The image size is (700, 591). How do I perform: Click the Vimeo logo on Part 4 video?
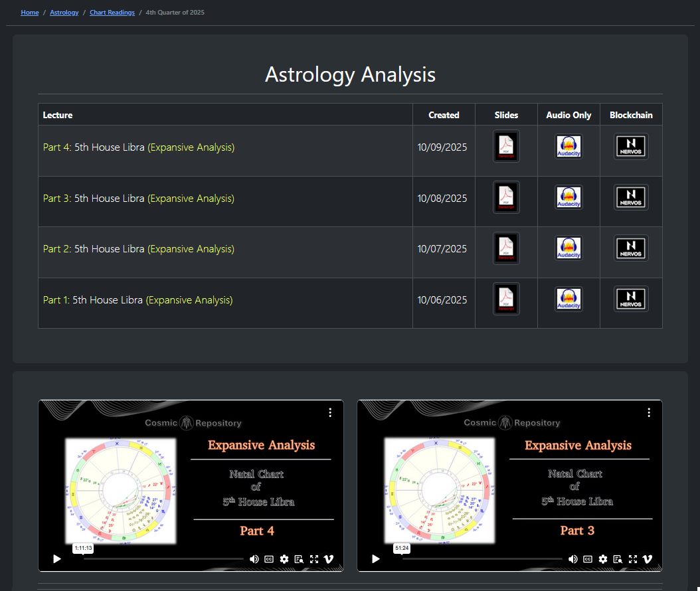[x=329, y=559]
